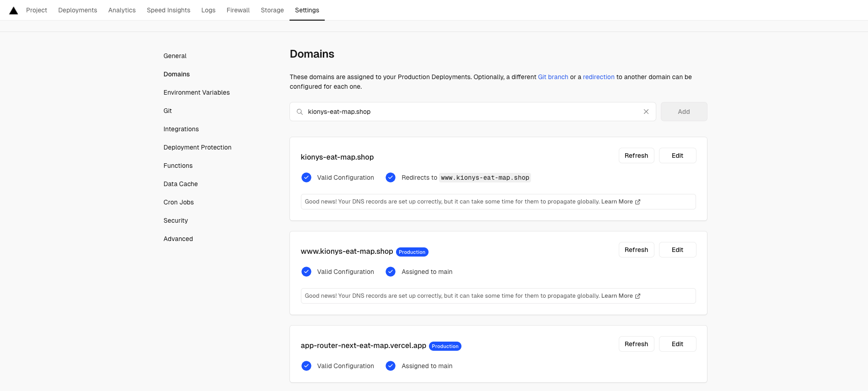Open the Deployments tab

pos(77,10)
